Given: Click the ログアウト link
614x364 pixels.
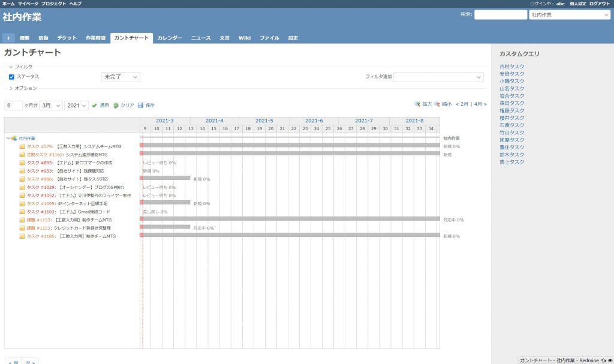Looking at the screenshot, I should click(x=600, y=4).
